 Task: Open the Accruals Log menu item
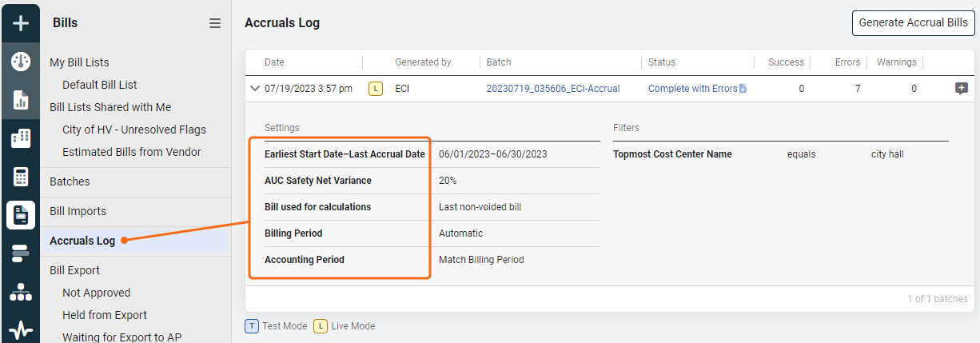82,241
